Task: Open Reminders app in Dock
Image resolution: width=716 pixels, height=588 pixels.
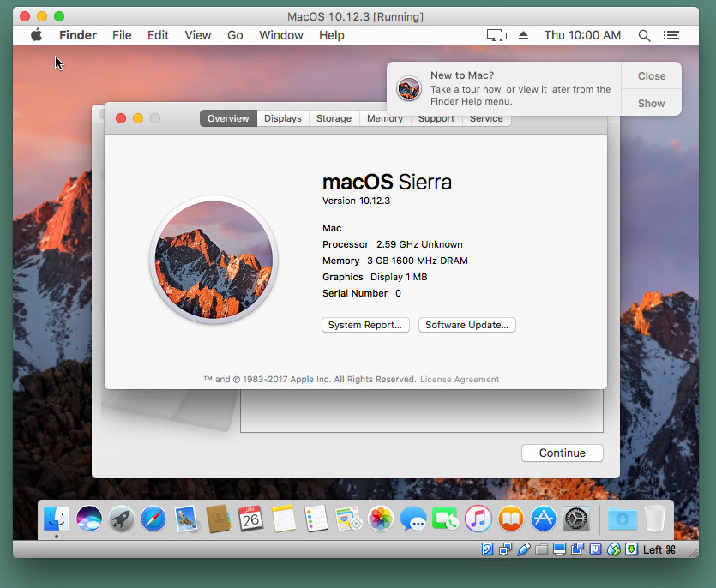Action: [316, 519]
